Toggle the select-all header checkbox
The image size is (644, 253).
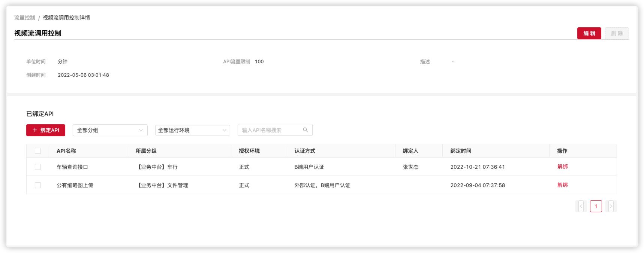pos(38,151)
